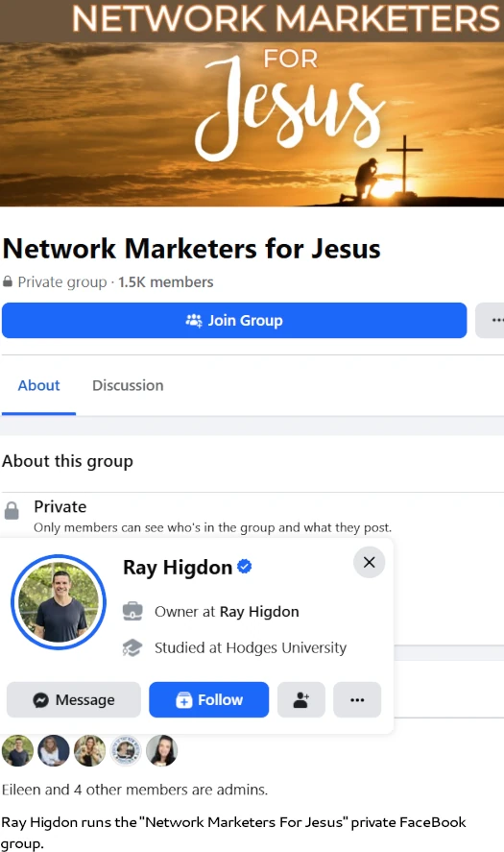Click Studied at Hodges University text
Image resolution: width=504 pixels, height=852 pixels.
coord(251,647)
